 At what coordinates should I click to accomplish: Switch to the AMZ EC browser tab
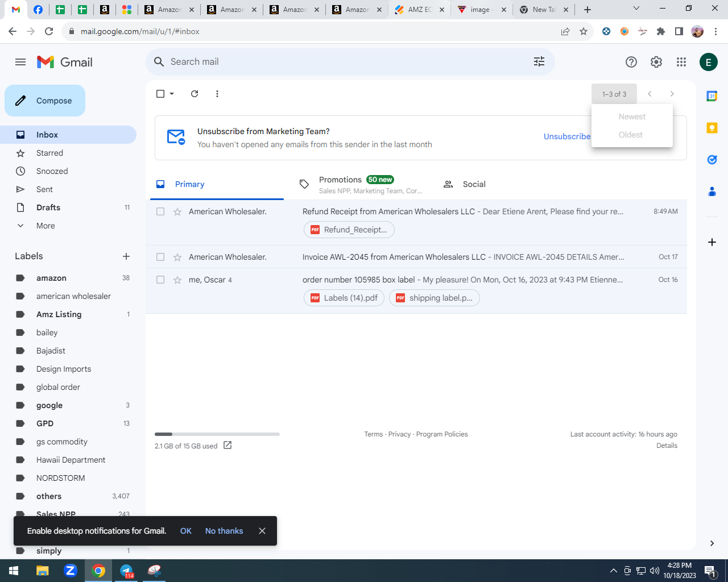(x=420, y=10)
